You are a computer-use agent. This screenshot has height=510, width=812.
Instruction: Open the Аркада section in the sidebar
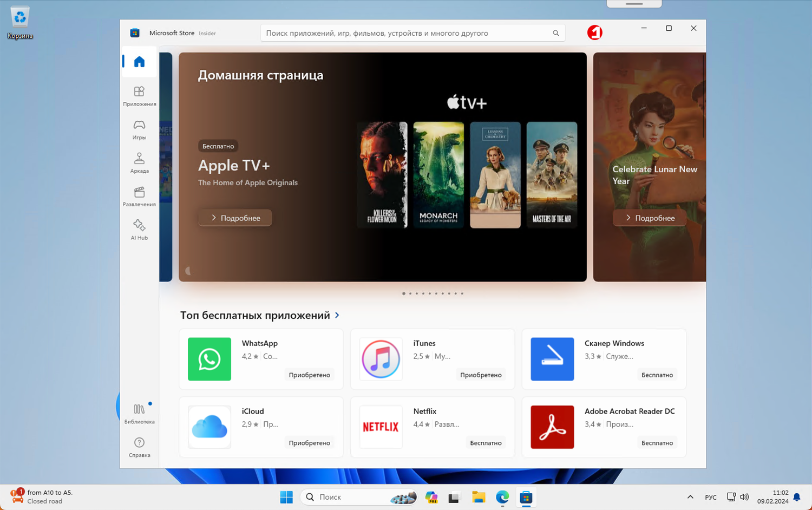[x=139, y=163]
